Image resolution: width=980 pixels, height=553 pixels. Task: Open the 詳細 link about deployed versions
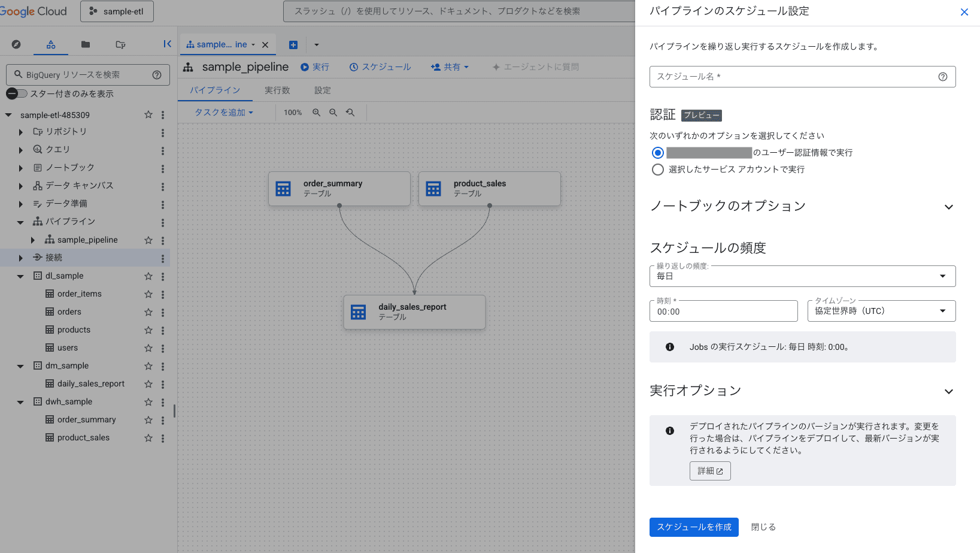pos(709,471)
